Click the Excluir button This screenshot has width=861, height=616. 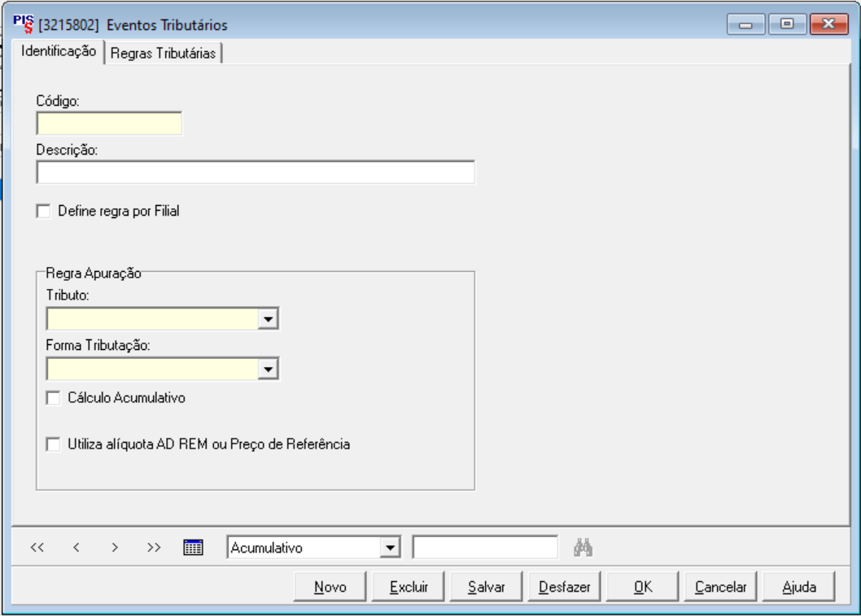(408, 587)
